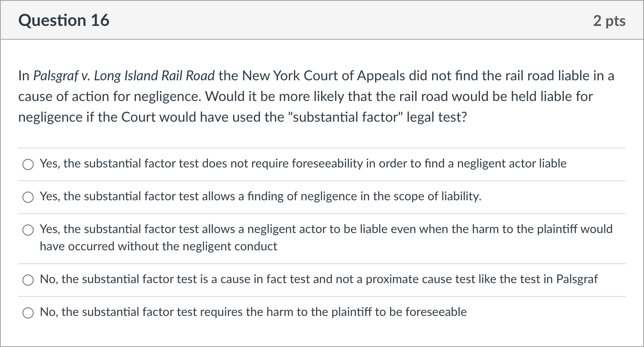Click the border edge of the question card
The width and height of the screenshot is (644, 347).
1,173
